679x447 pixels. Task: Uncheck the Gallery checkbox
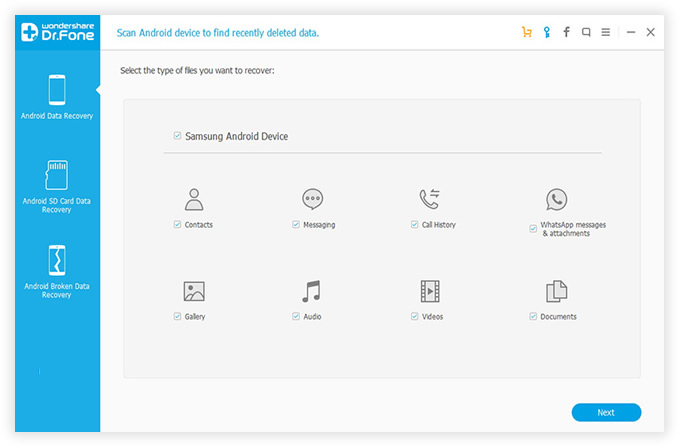point(177,316)
